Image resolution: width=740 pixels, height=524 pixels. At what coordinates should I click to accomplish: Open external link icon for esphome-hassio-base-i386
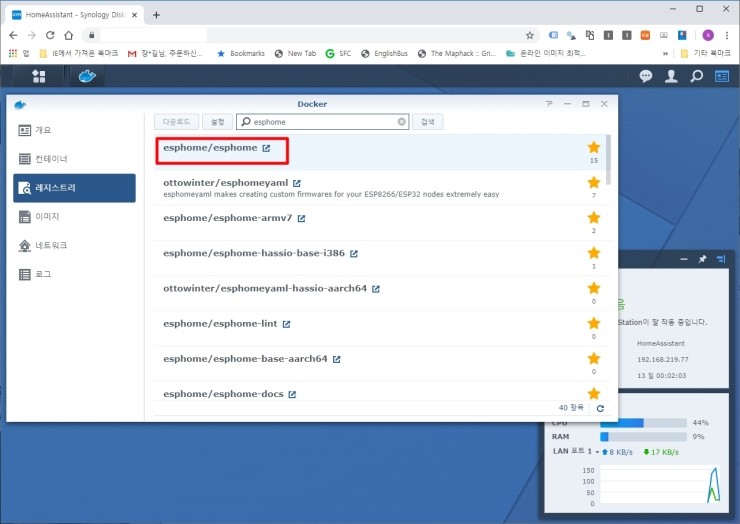(x=353, y=254)
